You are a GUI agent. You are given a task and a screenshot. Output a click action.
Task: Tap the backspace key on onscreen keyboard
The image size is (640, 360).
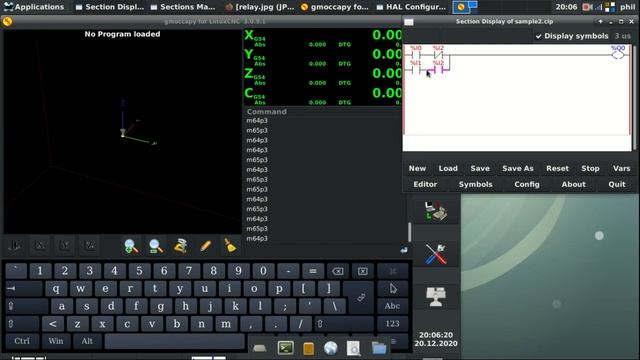(x=338, y=271)
